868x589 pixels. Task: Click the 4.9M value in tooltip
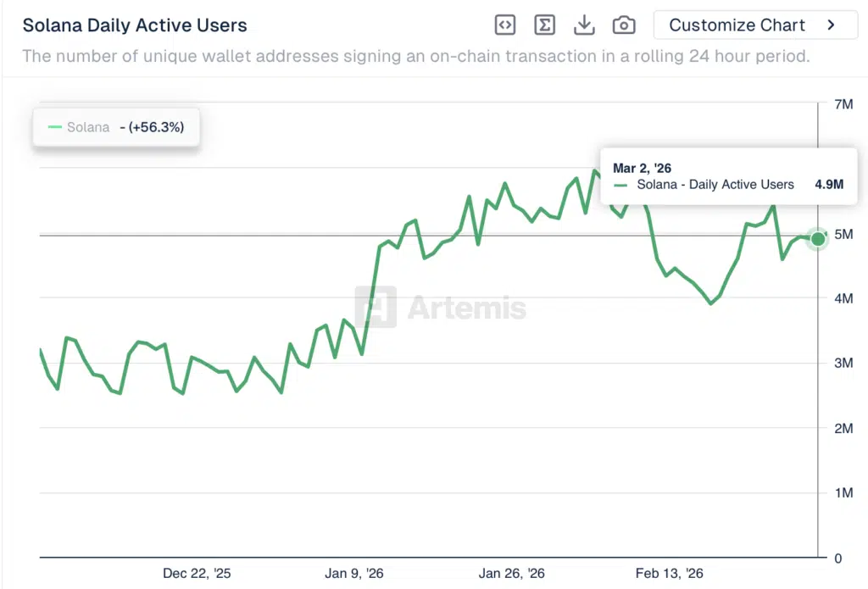829,184
